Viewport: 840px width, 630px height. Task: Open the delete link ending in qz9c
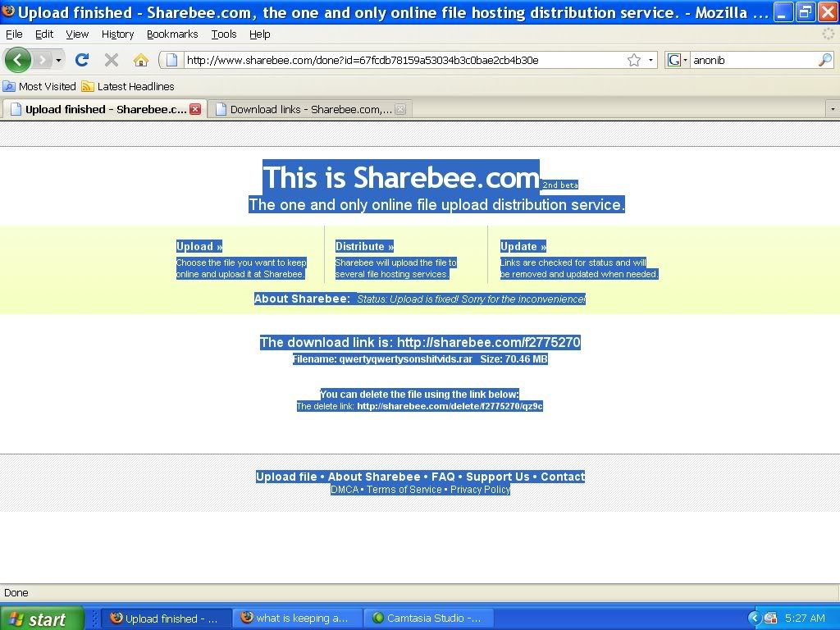pos(450,406)
